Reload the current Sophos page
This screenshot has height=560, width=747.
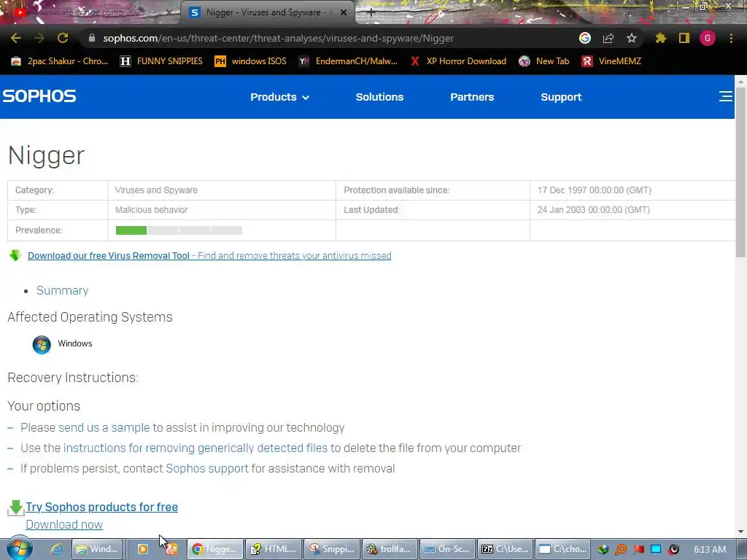63,38
